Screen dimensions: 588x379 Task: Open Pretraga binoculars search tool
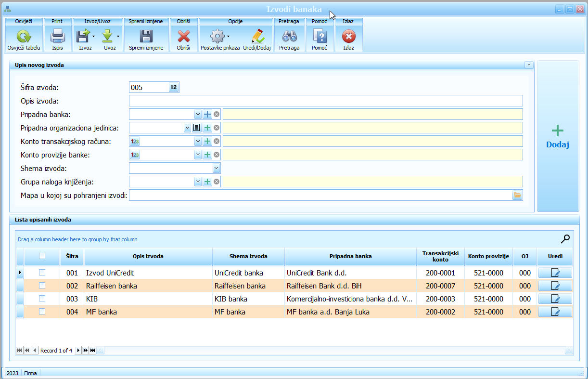[289, 37]
